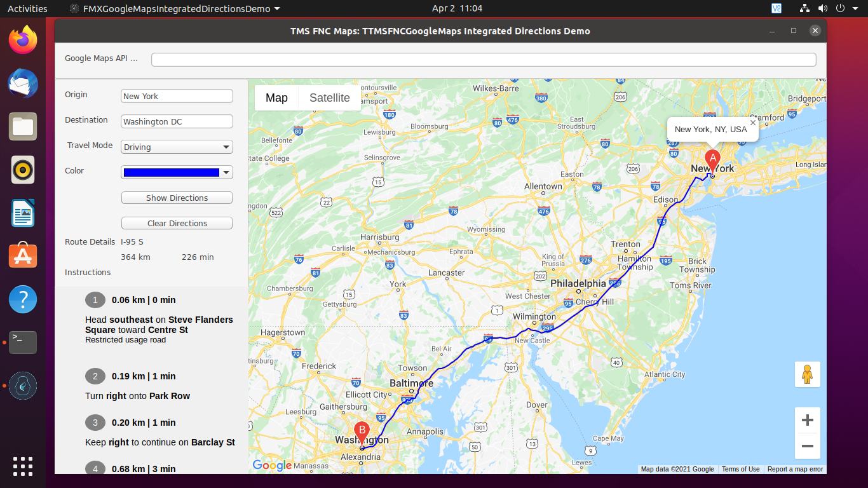Open Firefox from the dock

pyautogui.click(x=23, y=41)
